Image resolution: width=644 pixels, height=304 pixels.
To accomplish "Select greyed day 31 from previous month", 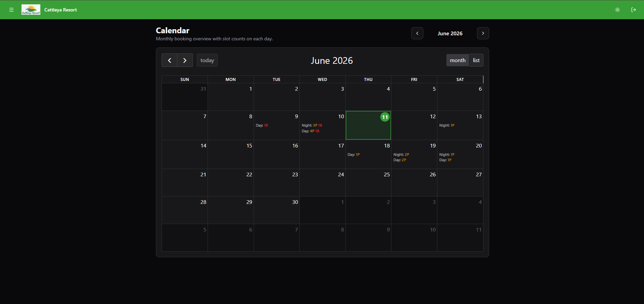I will [203, 89].
